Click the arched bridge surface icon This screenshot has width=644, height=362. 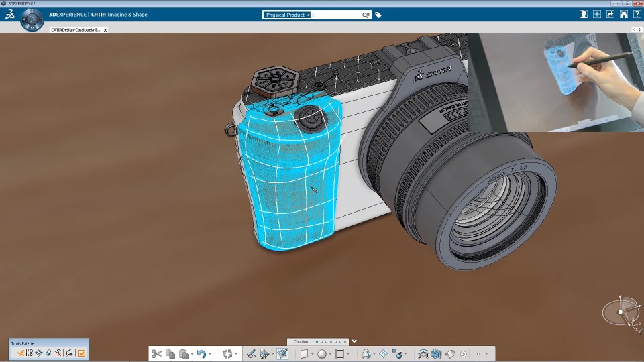click(x=423, y=354)
